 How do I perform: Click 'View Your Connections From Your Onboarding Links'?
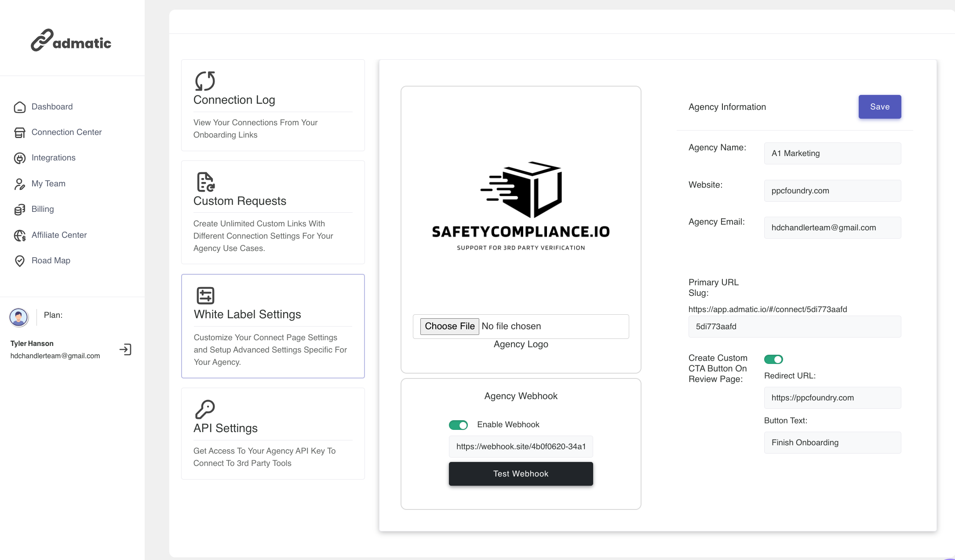255,129
